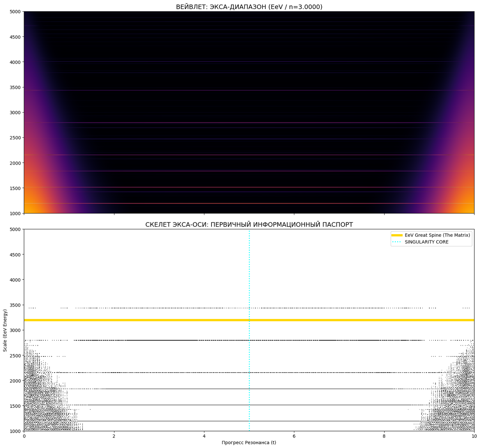Click the x-axis tick label "4"
This screenshot has height=448, width=480.
coord(204,436)
